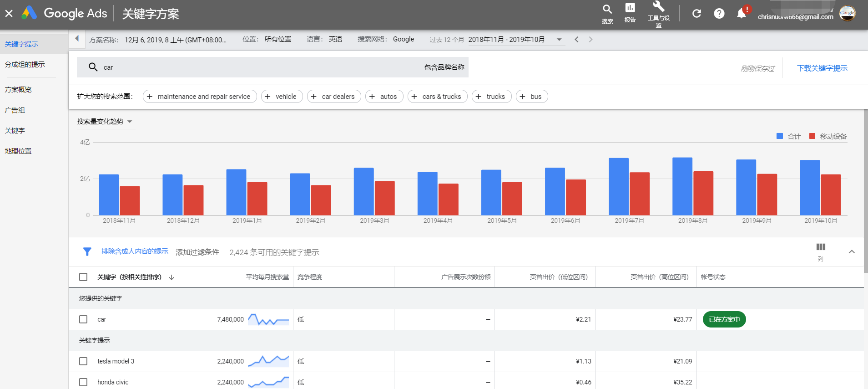Open the search volume trends dropdown
The width and height of the screenshot is (868, 389).
point(105,122)
